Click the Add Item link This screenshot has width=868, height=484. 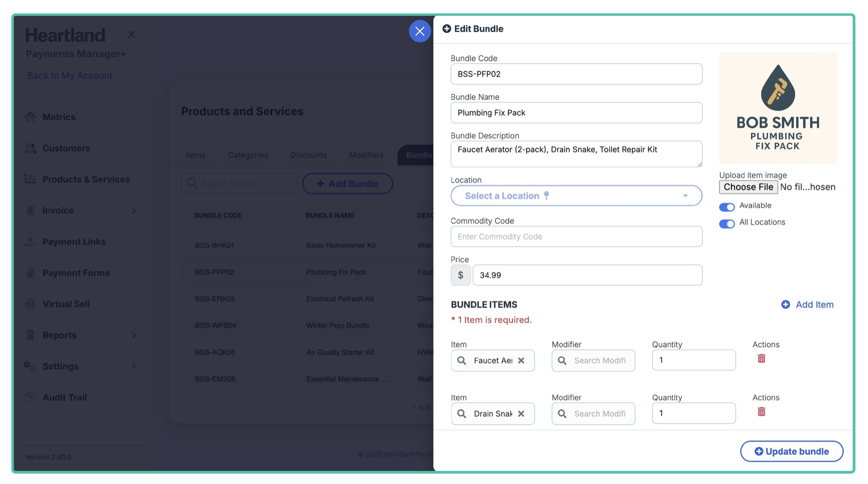(808, 305)
